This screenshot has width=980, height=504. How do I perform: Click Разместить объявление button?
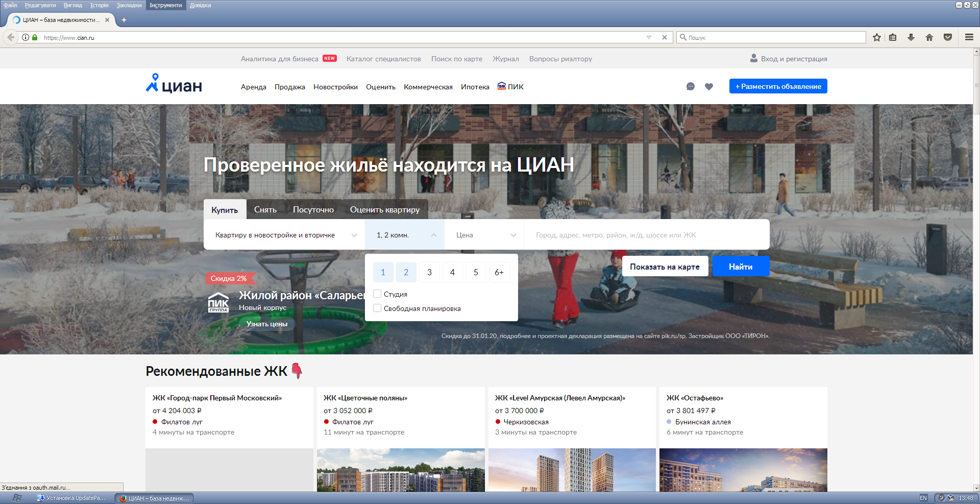click(778, 86)
